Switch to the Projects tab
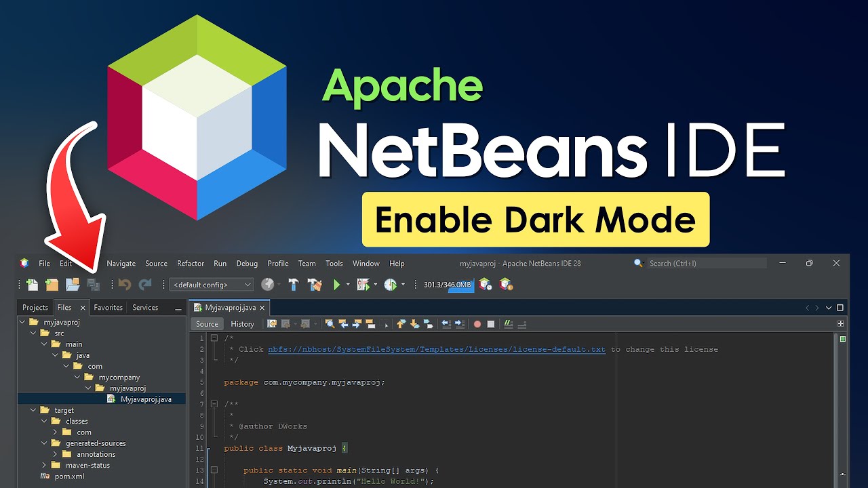Screen dimensions: 868x488 (35, 308)
